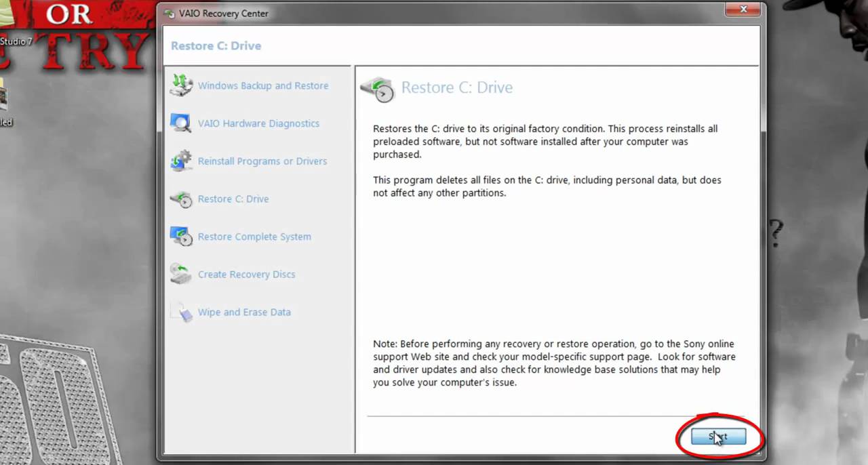The image size is (868, 465).
Task: Choose Create Recovery Discs
Action: click(x=246, y=275)
